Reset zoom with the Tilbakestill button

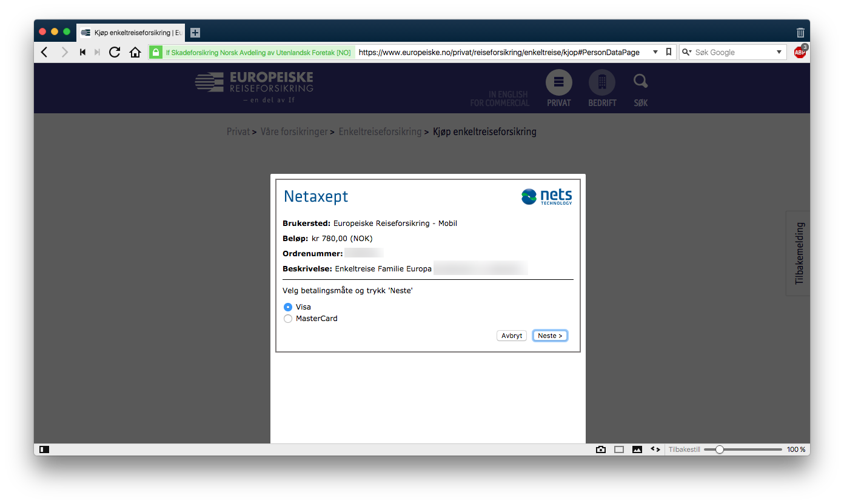(685, 449)
